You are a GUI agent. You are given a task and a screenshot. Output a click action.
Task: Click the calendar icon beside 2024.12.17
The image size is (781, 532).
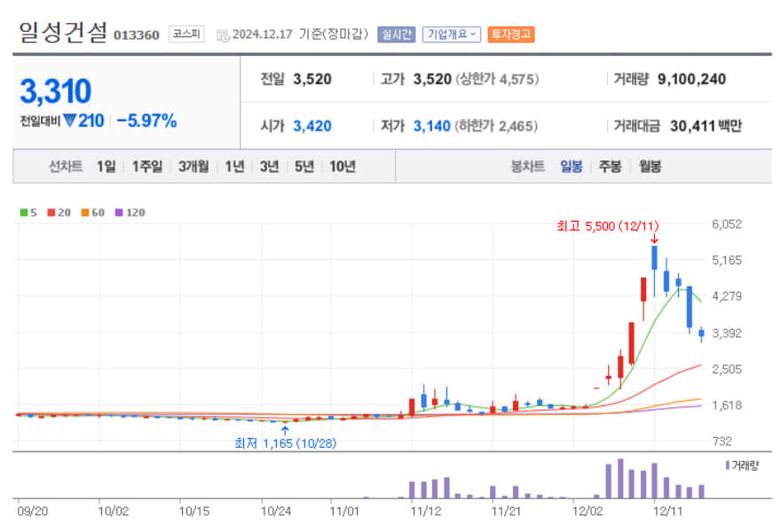coord(223,35)
